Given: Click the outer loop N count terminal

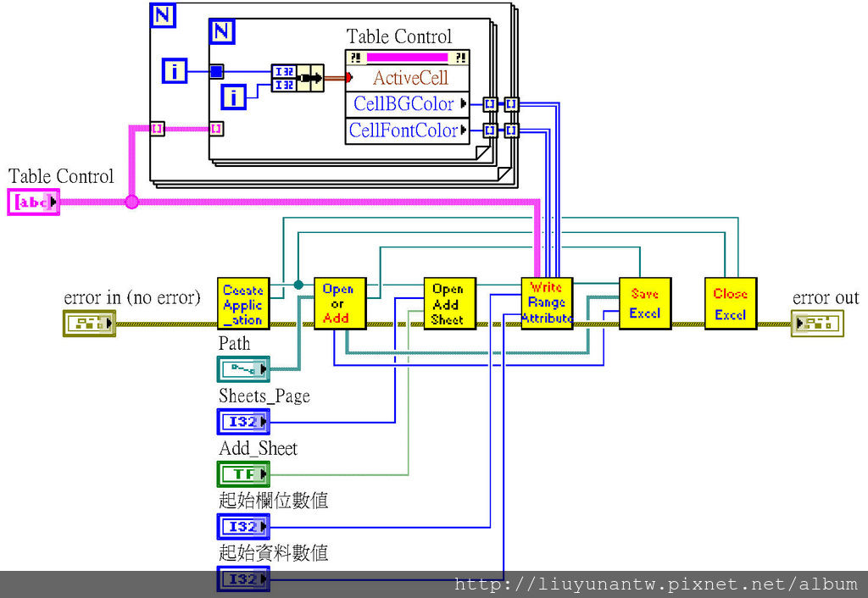Looking at the screenshot, I should pos(163,15).
